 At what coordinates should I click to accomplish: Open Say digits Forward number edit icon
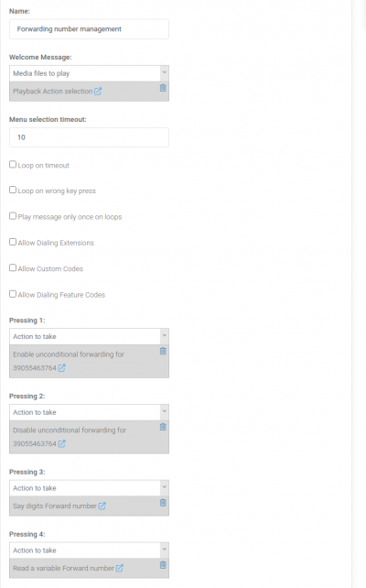click(102, 506)
